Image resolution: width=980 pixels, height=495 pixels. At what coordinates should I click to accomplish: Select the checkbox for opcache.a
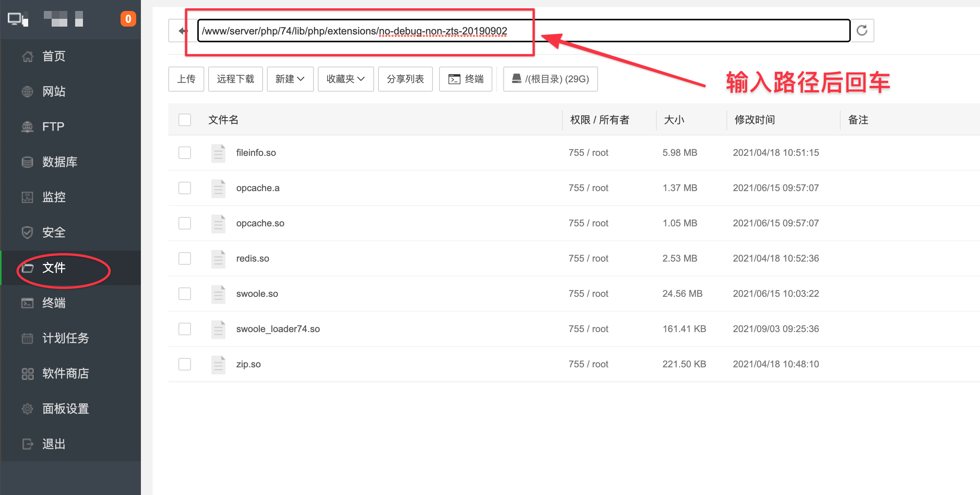(x=185, y=188)
